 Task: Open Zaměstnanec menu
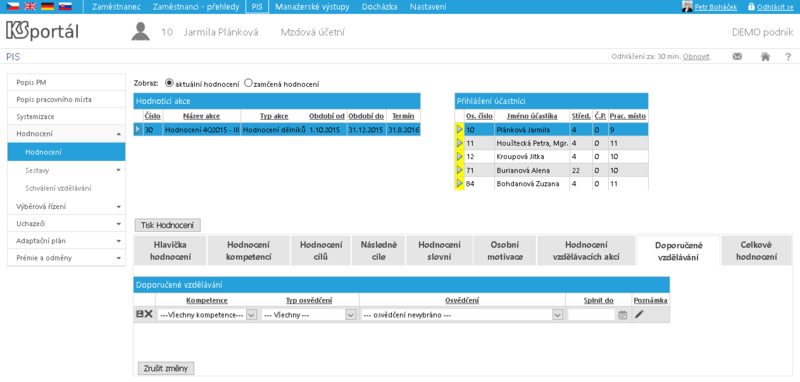(x=116, y=7)
